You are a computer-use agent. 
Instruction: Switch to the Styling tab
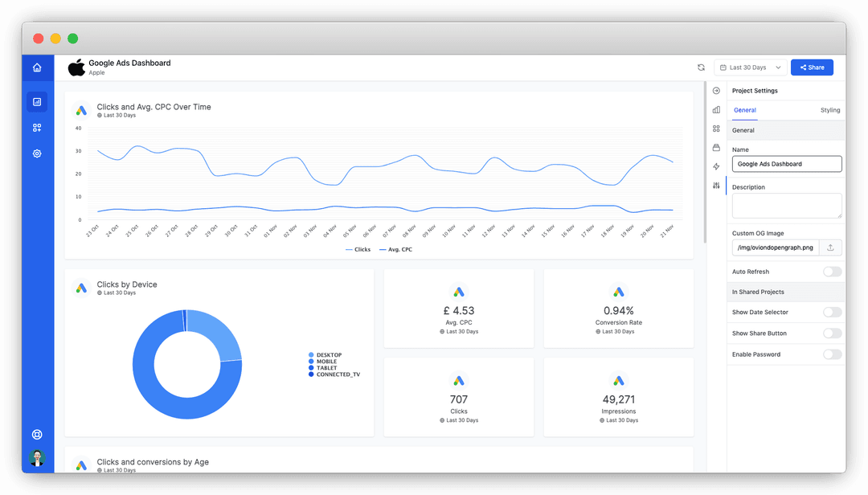tap(829, 110)
